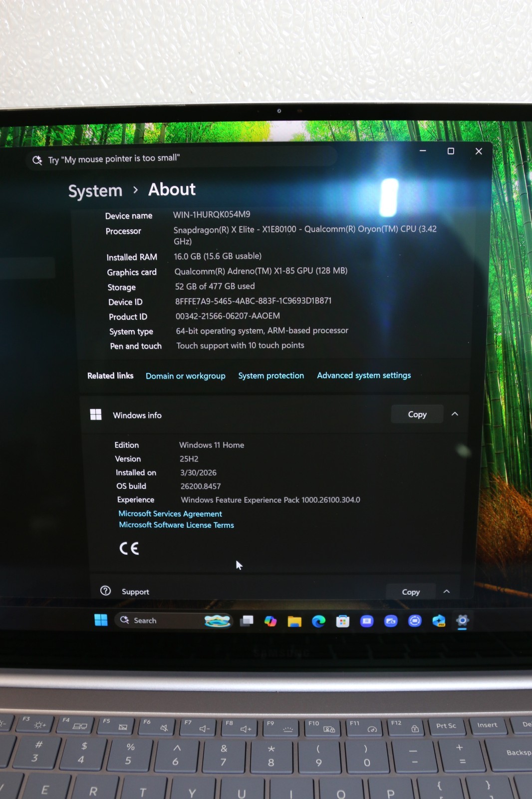Image resolution: width=532 pixels, height=799 pixels.
Task: Select device name WIN-1HURQK054M9 text
Action: coord(212,214)
